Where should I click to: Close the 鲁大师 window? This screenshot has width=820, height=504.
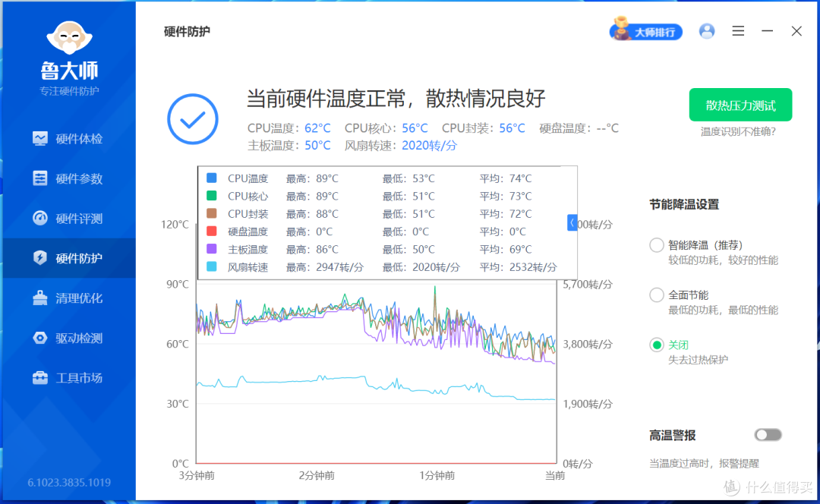[x=796, y=31]
